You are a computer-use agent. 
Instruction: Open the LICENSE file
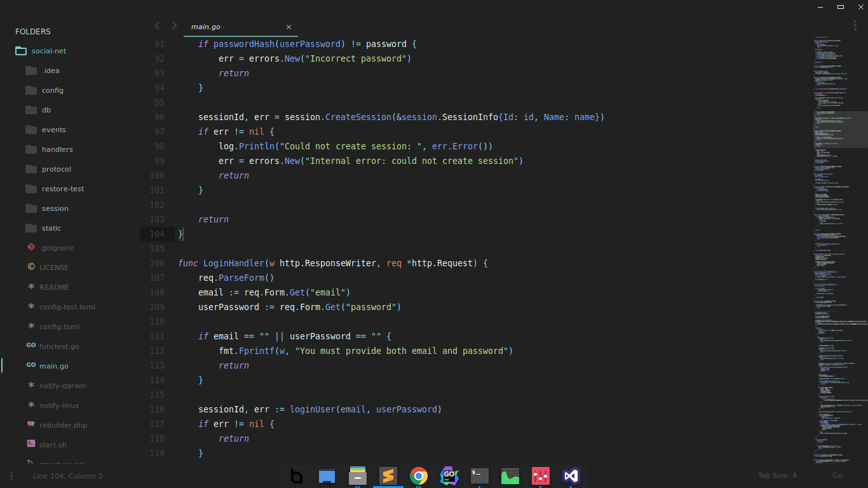click(x=54, y=268)
